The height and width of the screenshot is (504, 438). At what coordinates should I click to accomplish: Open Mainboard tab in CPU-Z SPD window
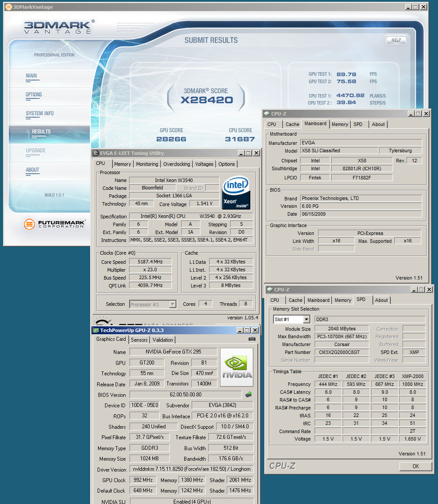tap(319, 300)
